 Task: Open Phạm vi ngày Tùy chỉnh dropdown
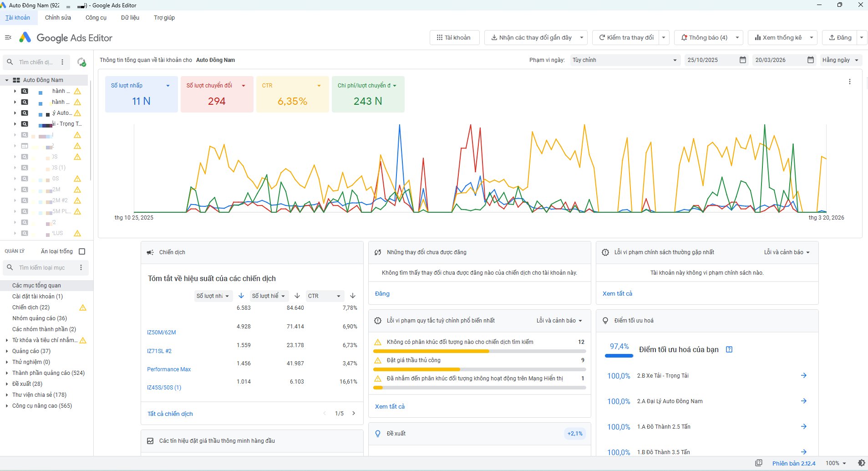(x=625, y=60)
